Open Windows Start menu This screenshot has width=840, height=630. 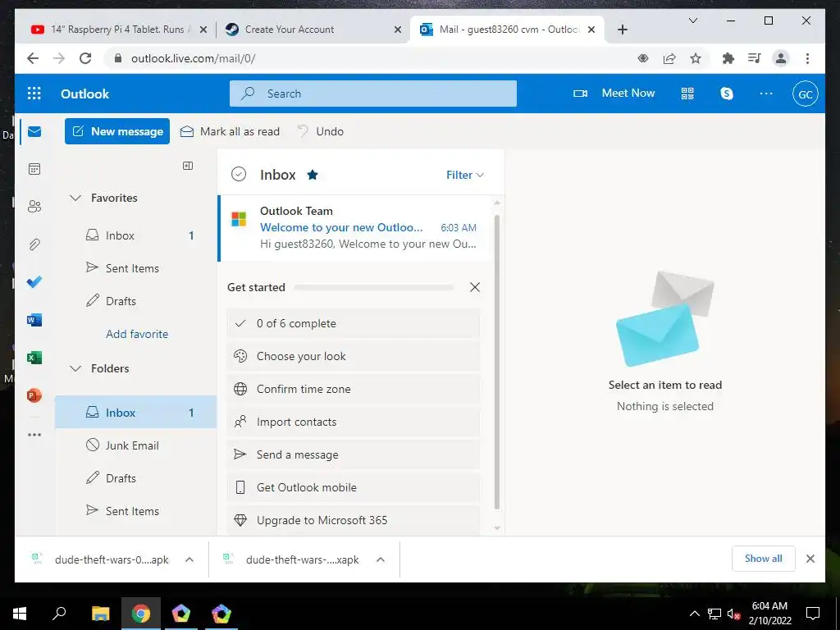20,614
